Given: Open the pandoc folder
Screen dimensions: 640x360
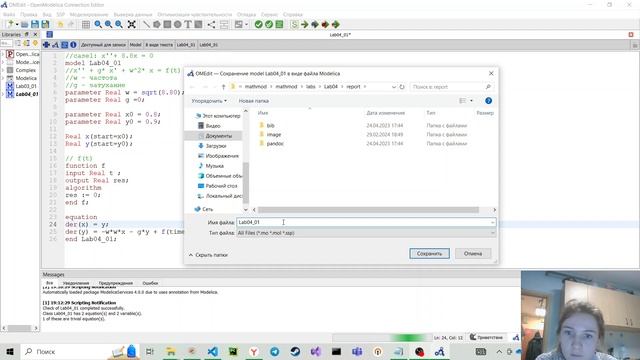Looking at the screenshot, I should [x=275, y=144].
